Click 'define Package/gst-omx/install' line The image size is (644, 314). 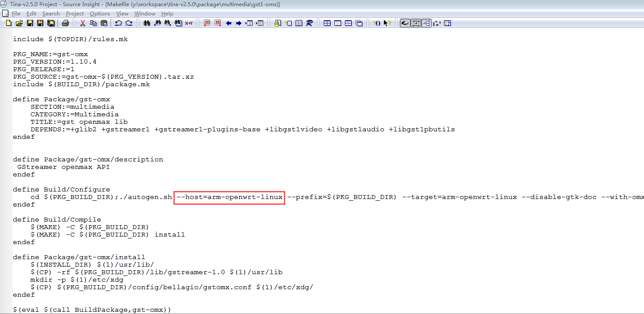(x=79, y=257)
